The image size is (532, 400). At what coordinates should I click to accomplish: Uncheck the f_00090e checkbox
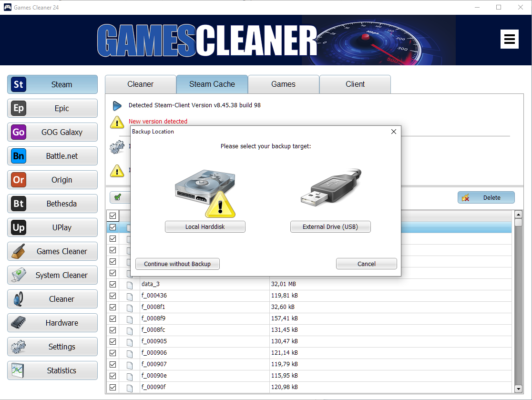point(113,376)
